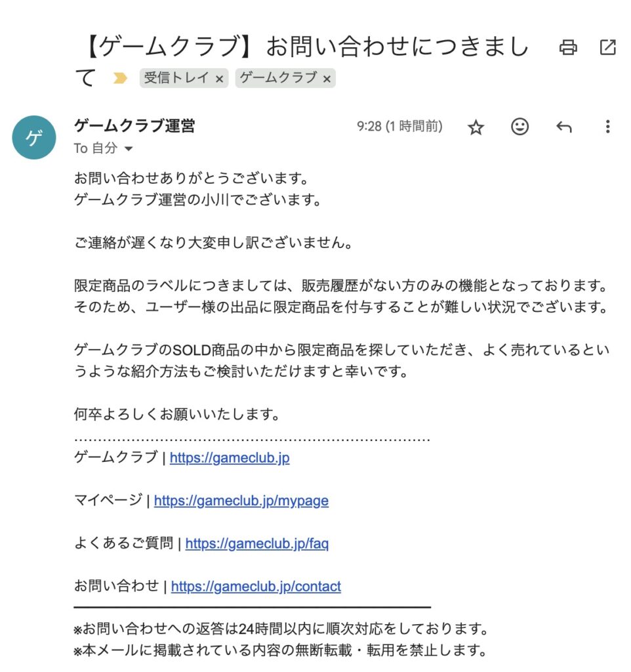Viewport: 631px width, 672px height.
Task: Open the gameclub.jp/mypage link
Action: (x=241, y=501)
